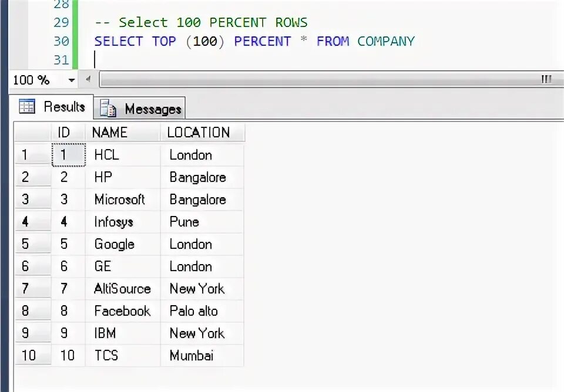The width and height of the screenshot is (564, 392).
Task: Click New York location in IBM row
Action: click(202, 333)
